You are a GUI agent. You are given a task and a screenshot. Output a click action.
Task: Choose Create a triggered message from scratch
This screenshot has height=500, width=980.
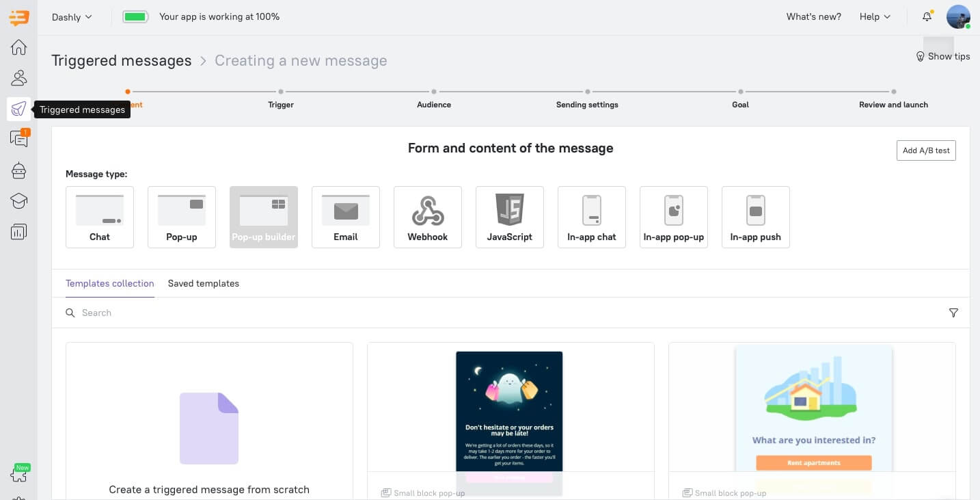tap(209, 421)
